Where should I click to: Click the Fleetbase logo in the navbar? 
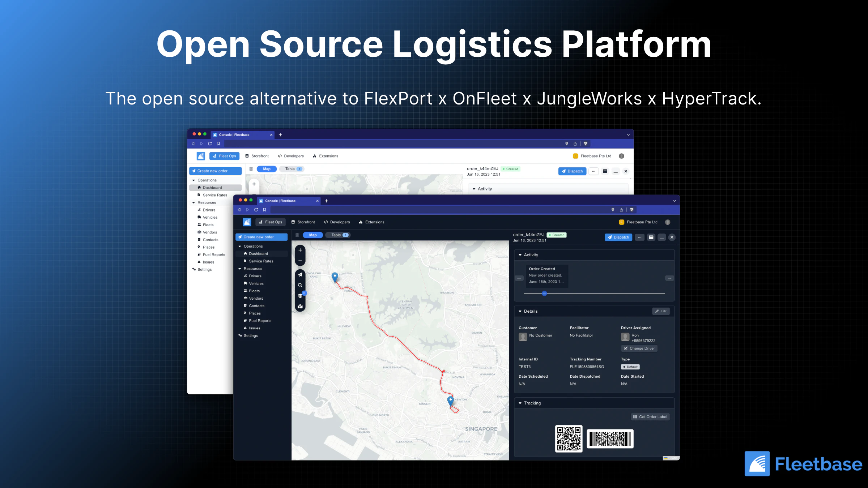(247, 222)
